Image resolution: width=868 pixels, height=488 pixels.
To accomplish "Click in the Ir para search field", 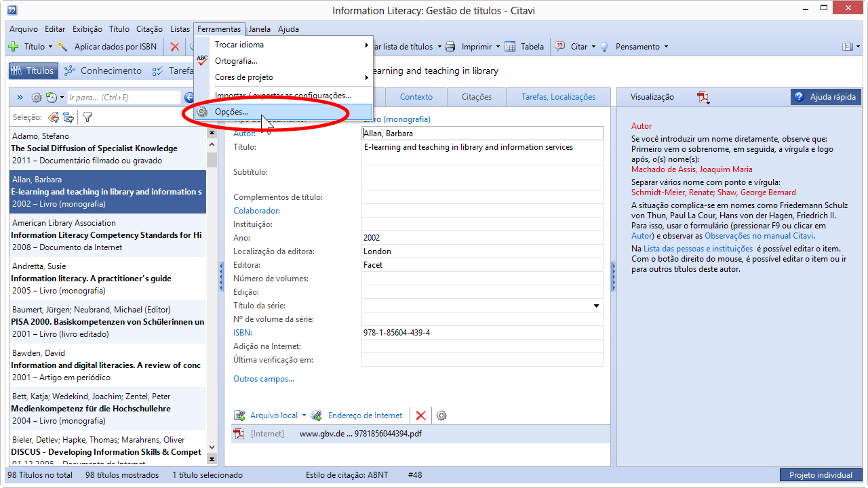I will [124, 98].
